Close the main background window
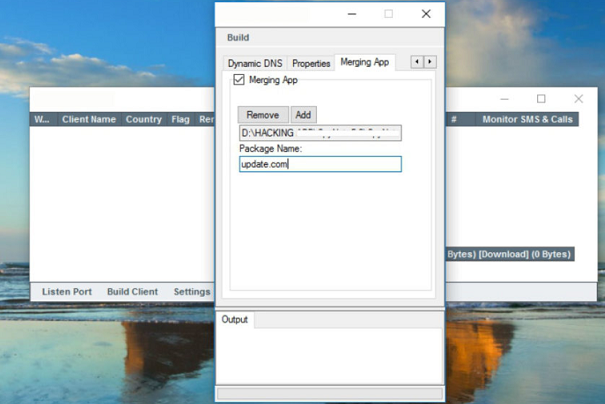The width and height of the screenshot is (605, 404). point(578,99)
